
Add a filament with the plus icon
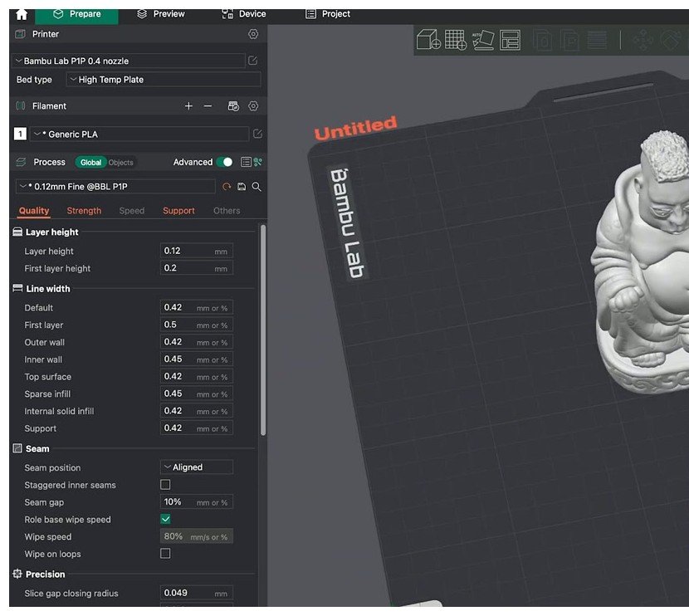pyautogui.click(x=188, y=106)
